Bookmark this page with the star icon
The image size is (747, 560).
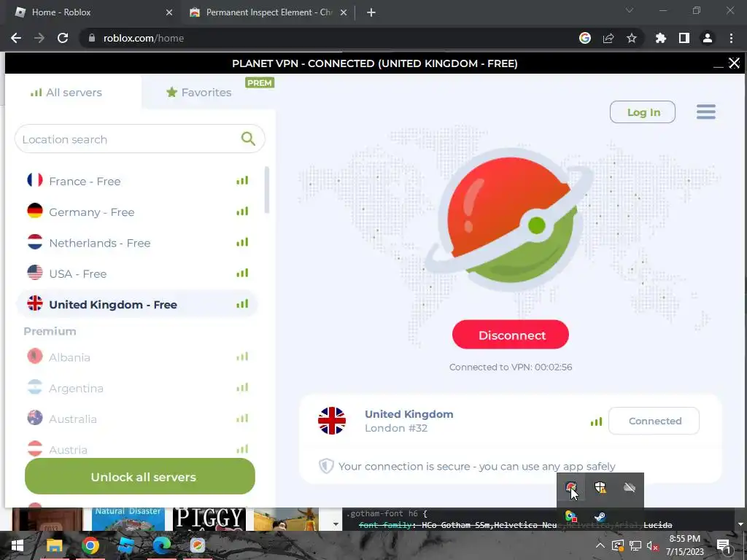pyautogui.click(x=631, y=38)
